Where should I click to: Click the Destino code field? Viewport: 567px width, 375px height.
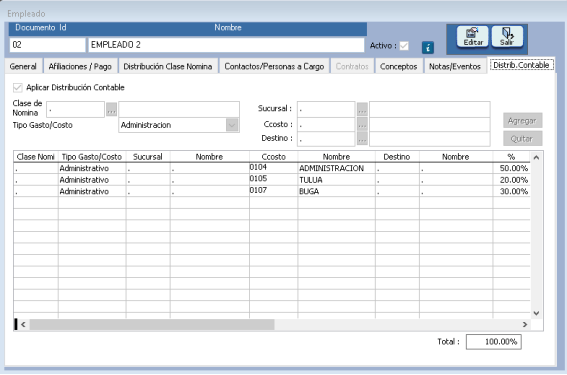(x=326, y=139)
